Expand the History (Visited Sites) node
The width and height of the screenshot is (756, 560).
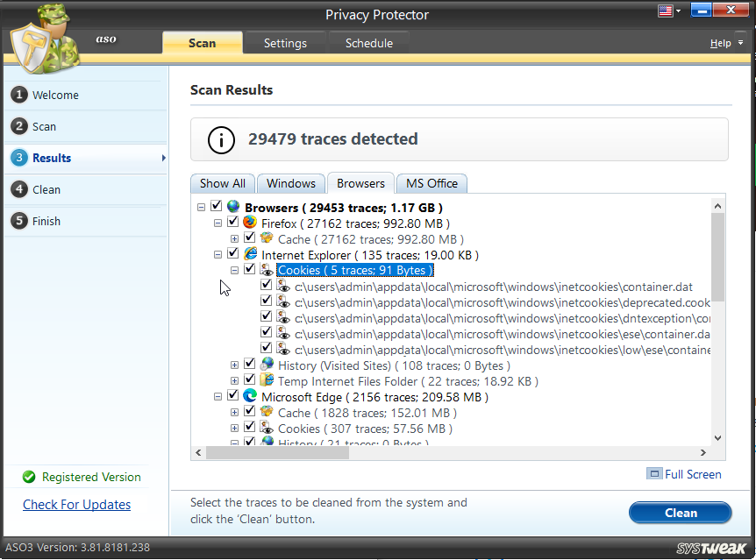tap(234, 365)
